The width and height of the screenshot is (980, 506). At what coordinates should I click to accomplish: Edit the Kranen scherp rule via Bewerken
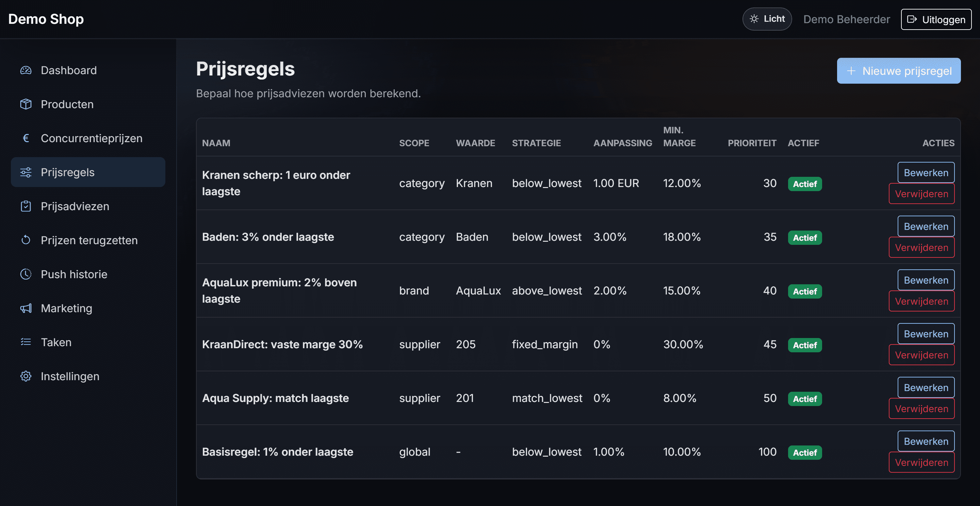[926, 173]
